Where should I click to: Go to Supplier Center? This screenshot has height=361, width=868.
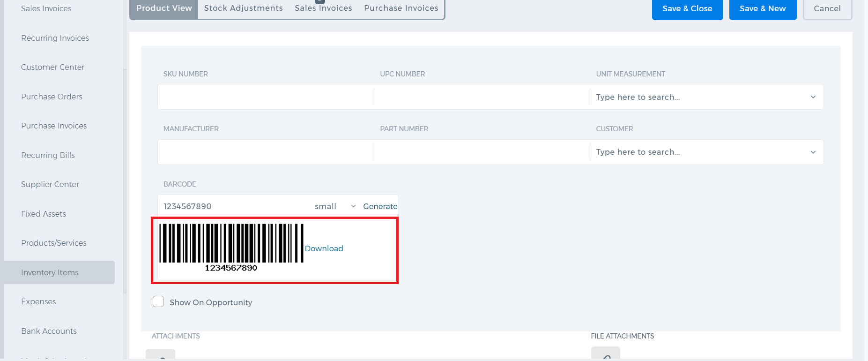pyautogui.click(x=50, y=184)
